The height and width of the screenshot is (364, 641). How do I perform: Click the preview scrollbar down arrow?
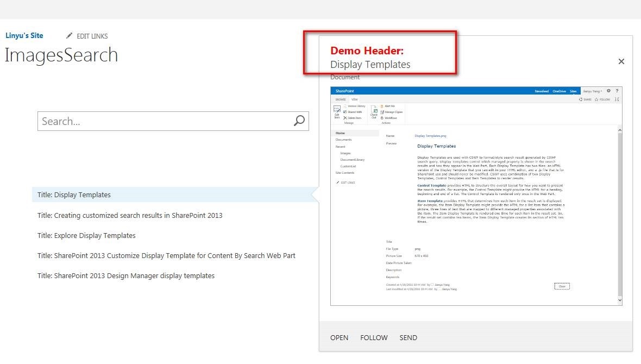pyautogui.click(x=620, y=300)
